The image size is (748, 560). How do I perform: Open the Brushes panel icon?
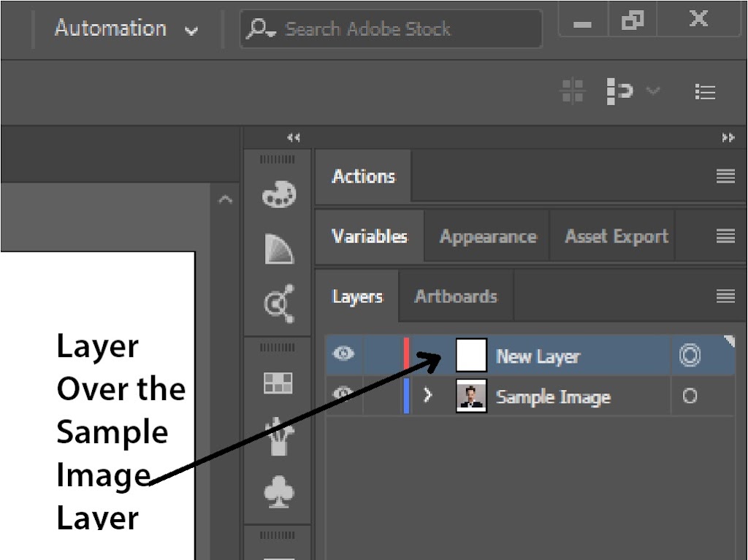pyautogui.click(x=278, y=438)
